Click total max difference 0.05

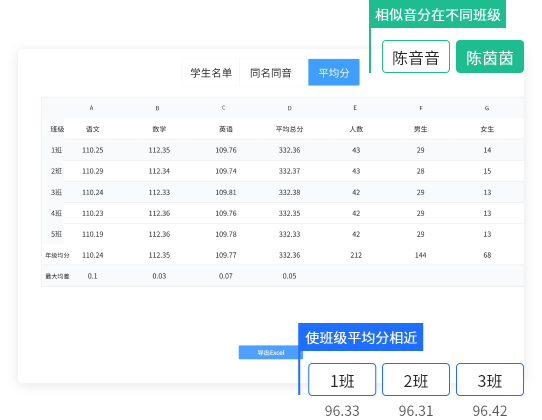point(289,276)
